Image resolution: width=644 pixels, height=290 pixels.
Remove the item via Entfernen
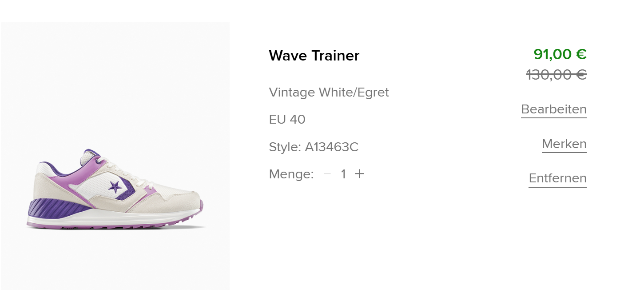click(557, 178)
